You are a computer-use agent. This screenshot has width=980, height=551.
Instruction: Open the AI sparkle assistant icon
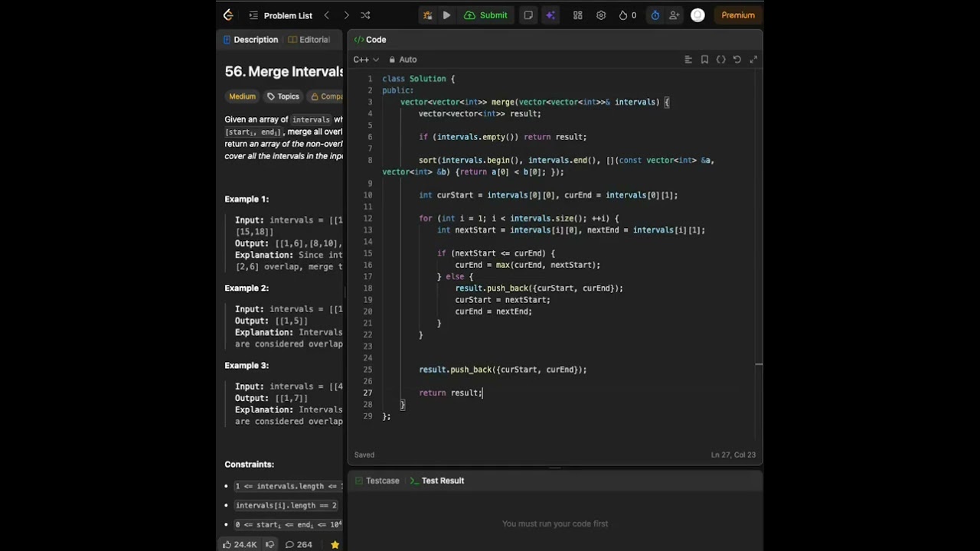pos(550,15)
